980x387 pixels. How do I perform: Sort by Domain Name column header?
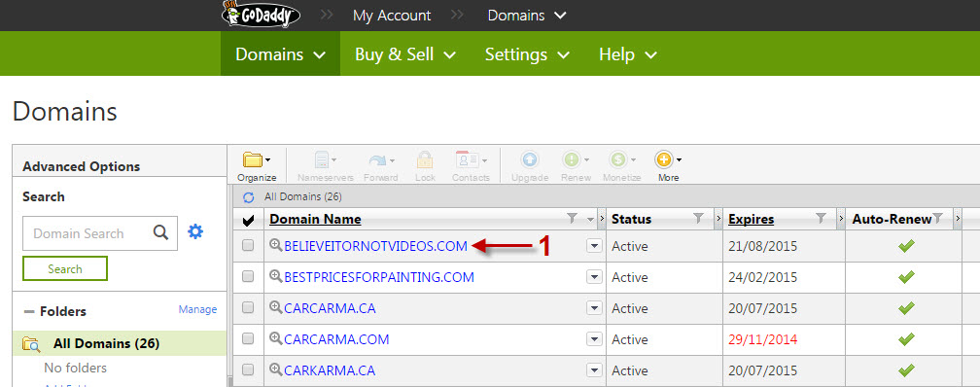315,220
